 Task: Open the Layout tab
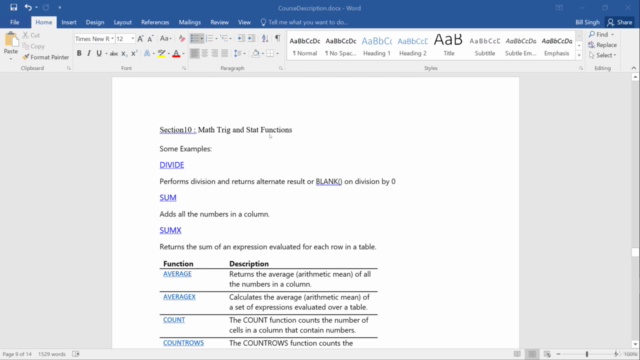coord(122,22)
